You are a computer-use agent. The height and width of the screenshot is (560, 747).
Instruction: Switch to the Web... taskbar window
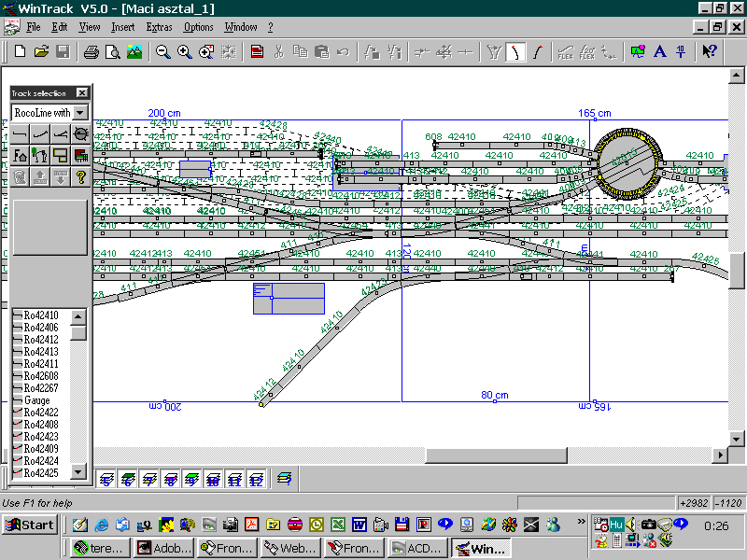pyautogui.click(x=290, y=548)
